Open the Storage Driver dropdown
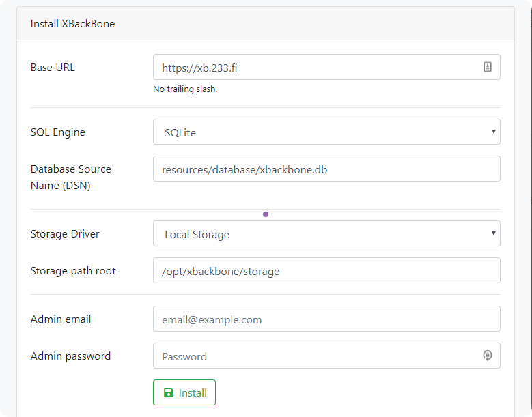The image size is (532, 417). pyautogui.click(x=326, y=233)
